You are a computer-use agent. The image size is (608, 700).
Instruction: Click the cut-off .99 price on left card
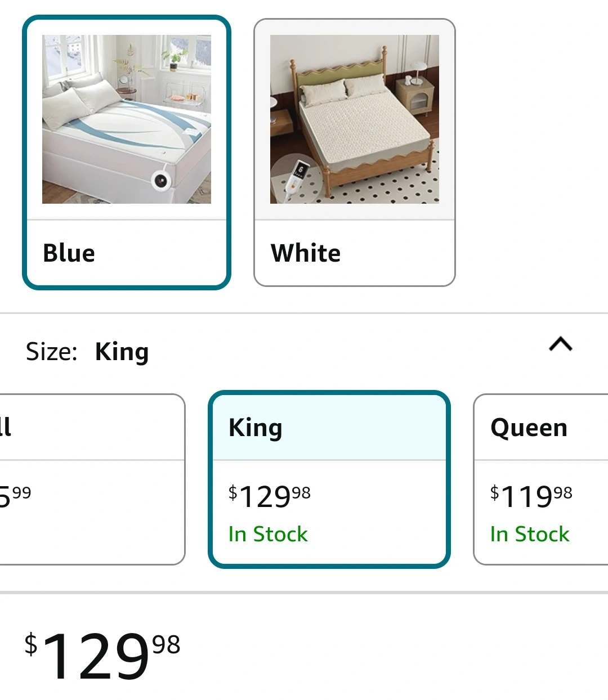coord(15,495)
